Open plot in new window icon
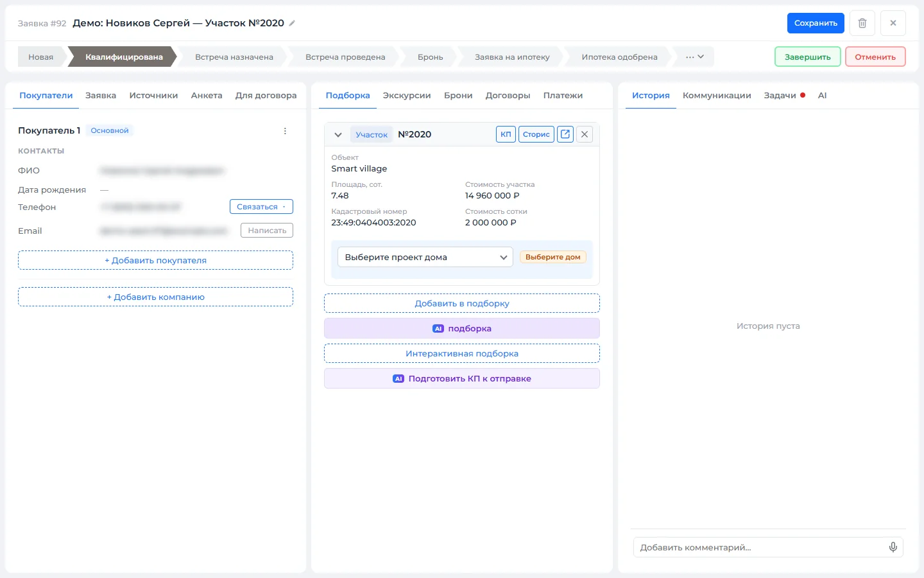Viewport: 924px width, 578px height. [x=565, y=134]
